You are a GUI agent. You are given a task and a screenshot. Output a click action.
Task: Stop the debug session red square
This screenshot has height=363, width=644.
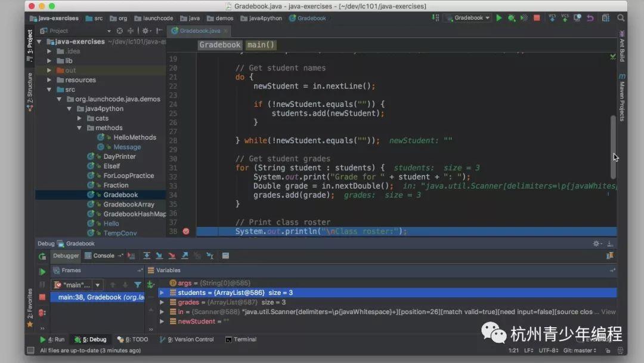(42, 297)
